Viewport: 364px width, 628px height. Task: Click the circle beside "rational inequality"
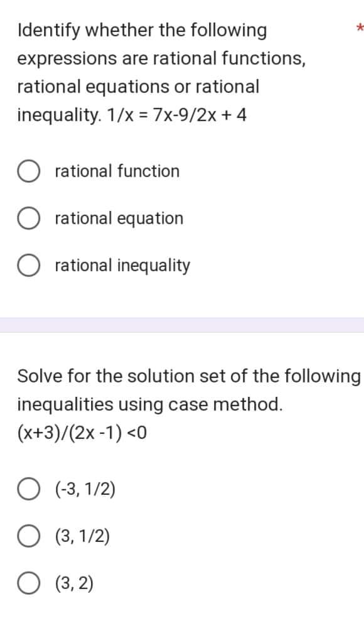pyautogui.click(x=29, y=265)
